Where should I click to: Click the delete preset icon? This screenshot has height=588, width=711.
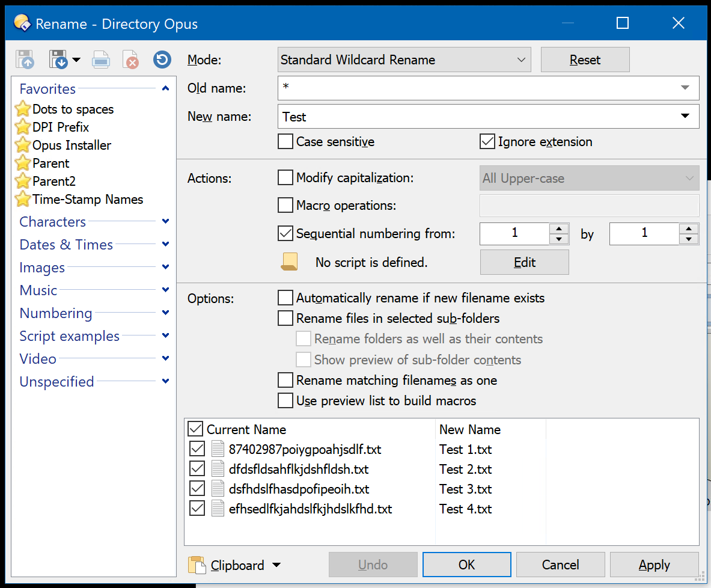click(130, 60)
